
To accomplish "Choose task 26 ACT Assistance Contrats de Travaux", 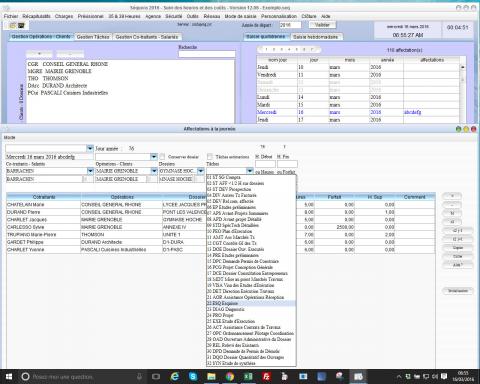I will point(251,327).
